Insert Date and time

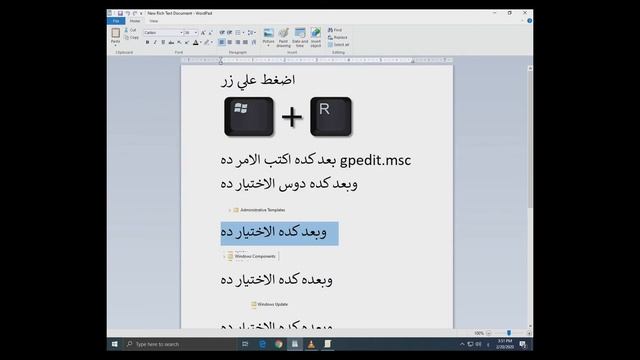300,37
